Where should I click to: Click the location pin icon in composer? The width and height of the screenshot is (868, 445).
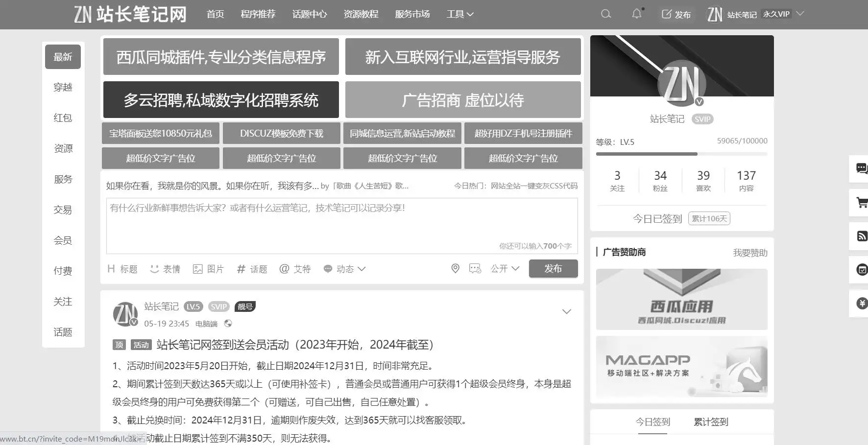point(455,268)
